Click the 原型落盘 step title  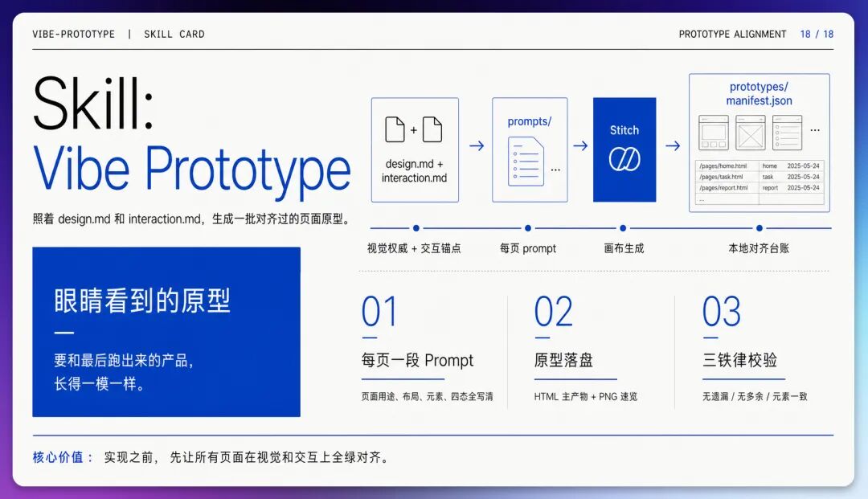pos(563,360)
